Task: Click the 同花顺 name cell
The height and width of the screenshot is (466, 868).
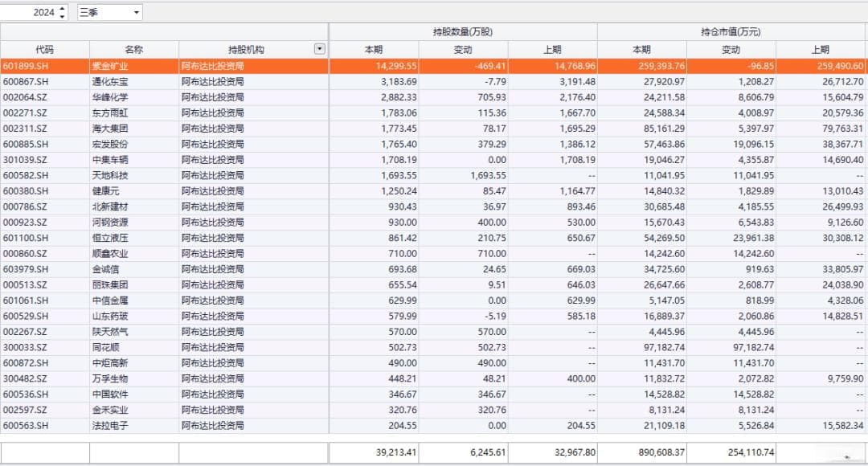Action: [134, 347]
